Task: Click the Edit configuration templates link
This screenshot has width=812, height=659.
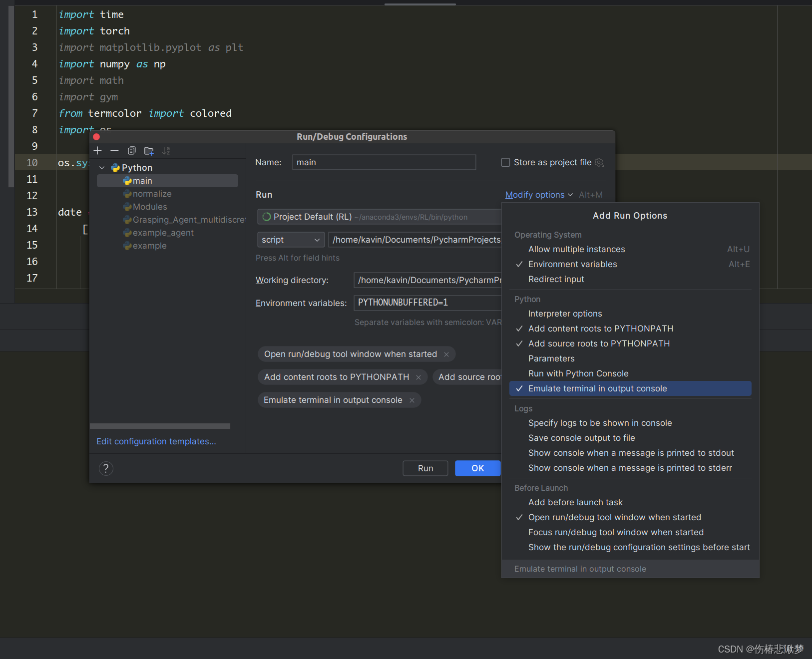Action: tap(156, 441)
